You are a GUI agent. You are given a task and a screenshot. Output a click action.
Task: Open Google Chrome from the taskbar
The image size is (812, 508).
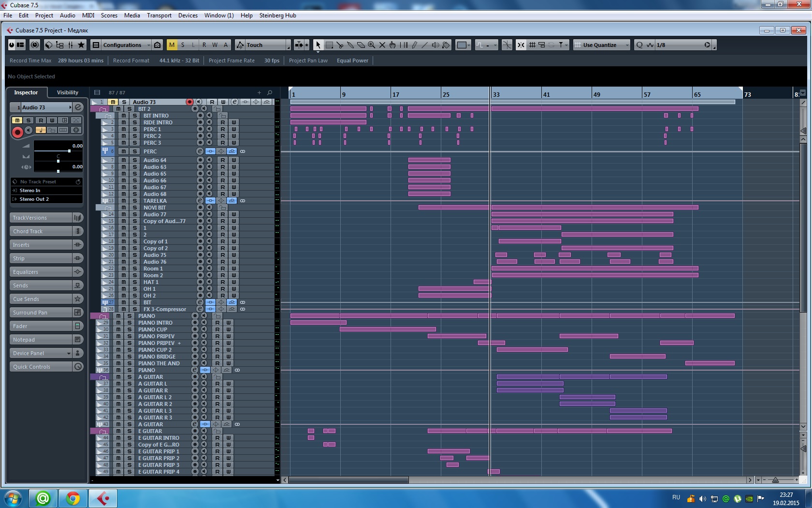pos(73,498)
